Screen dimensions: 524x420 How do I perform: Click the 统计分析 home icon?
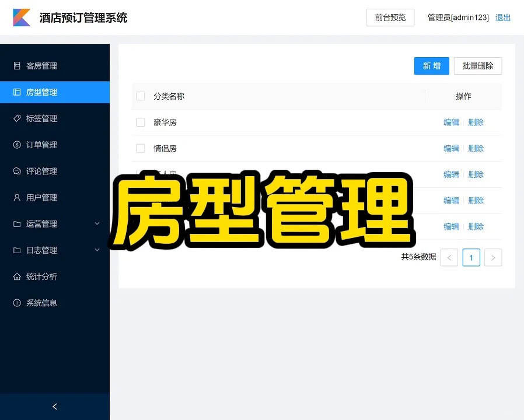click(17, 276)
